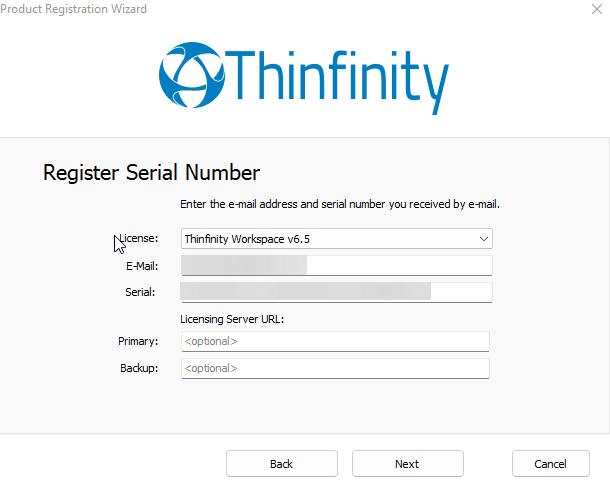Go back with the Back button
Viewport: 610px width, 489px height.
(x=281, y=464)
